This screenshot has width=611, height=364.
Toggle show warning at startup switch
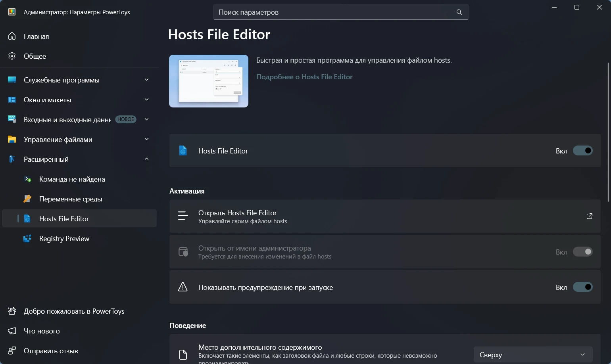click(x=583, y=287)
